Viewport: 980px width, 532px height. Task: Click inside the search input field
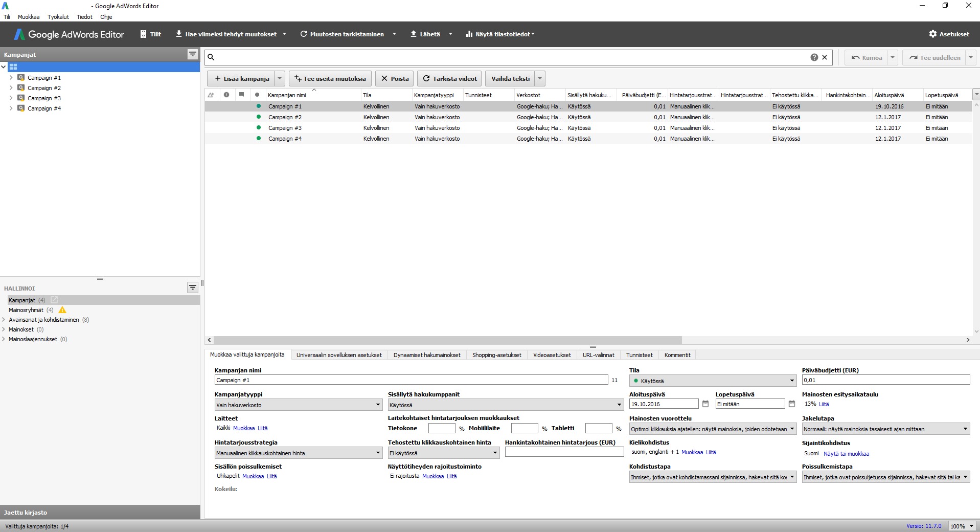click(x=511, y=57)
